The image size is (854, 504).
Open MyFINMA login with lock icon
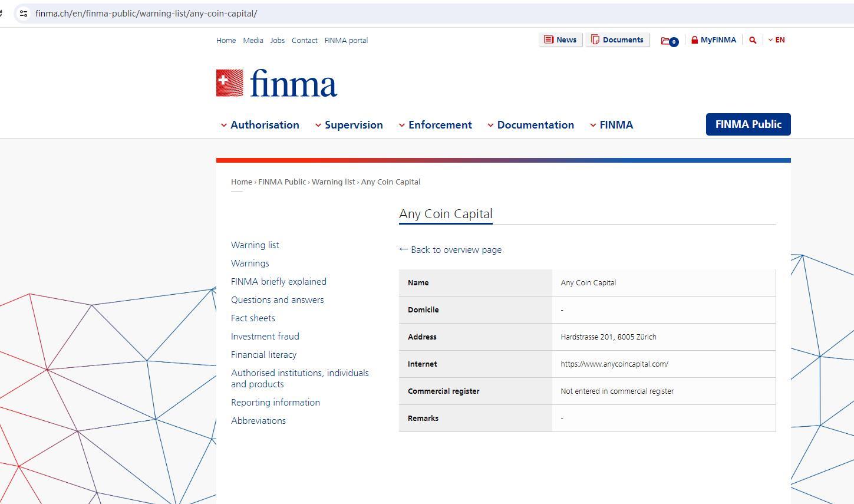tap(713, 40)
